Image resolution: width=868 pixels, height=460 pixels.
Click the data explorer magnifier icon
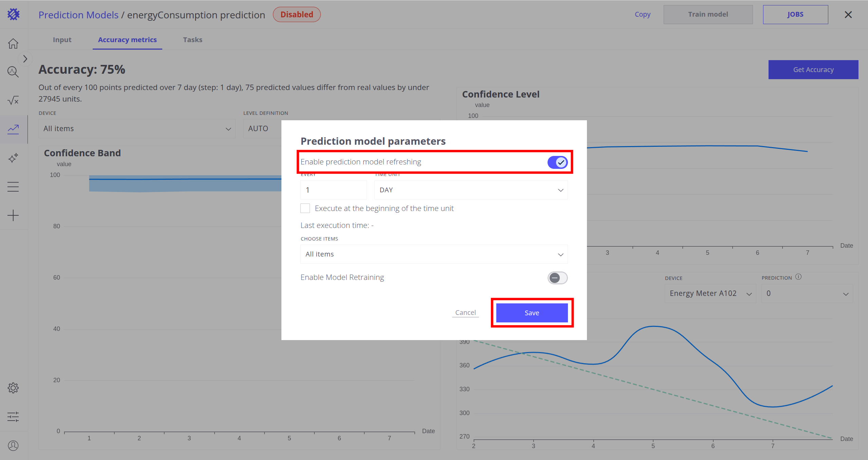click(13, 72)
